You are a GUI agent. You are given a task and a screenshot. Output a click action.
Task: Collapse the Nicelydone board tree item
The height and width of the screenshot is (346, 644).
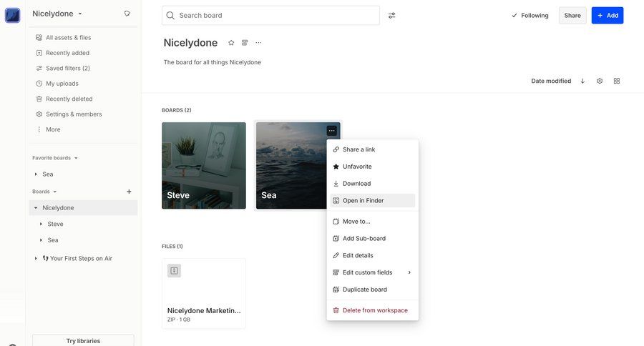point(36,208)
